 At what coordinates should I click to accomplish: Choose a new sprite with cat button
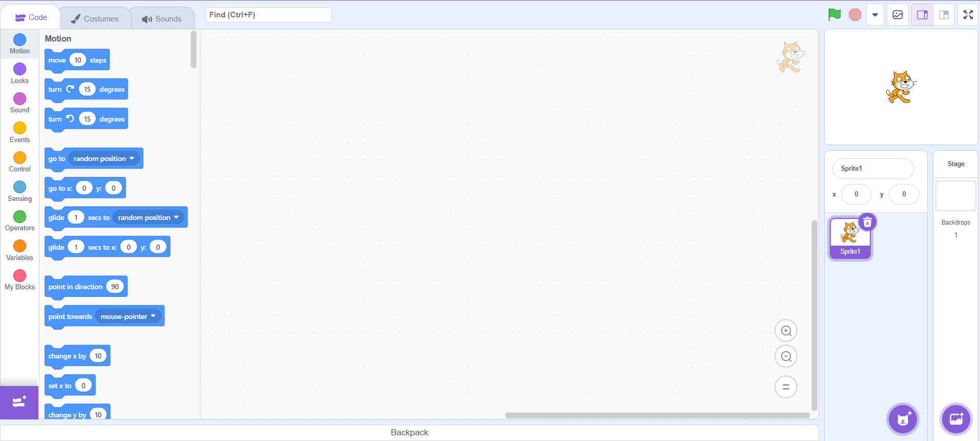tap(903, 419)
